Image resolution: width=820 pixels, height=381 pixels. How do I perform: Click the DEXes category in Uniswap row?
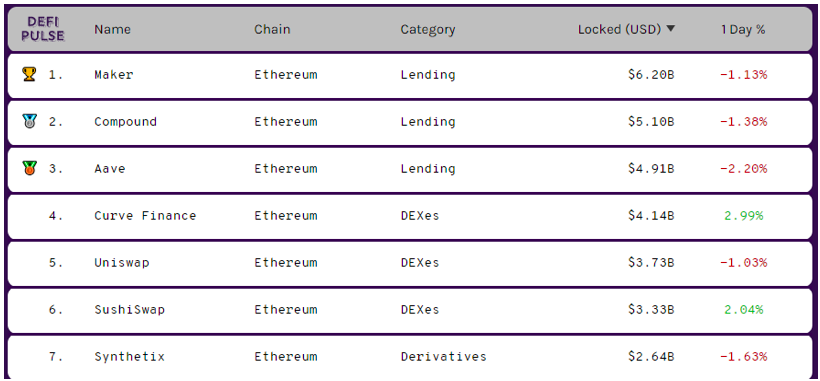pos(420,262)
